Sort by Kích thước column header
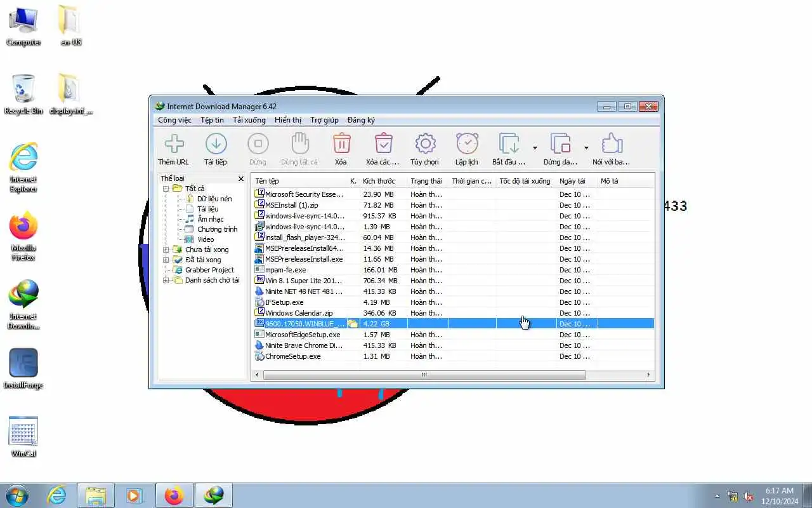The height and width of the screenshot is (508, 812). click(383, 181)
